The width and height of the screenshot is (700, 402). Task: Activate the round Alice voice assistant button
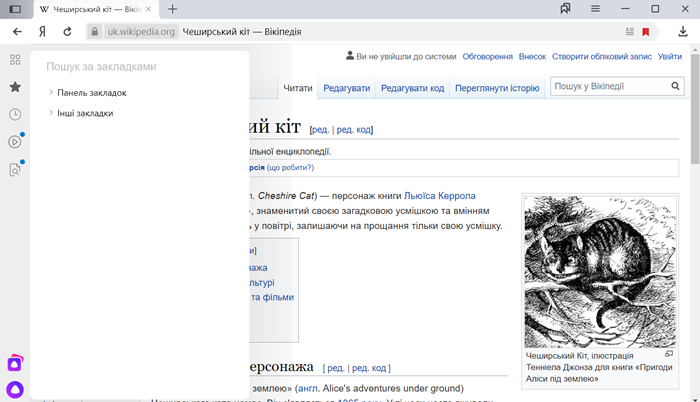(15, 390)
